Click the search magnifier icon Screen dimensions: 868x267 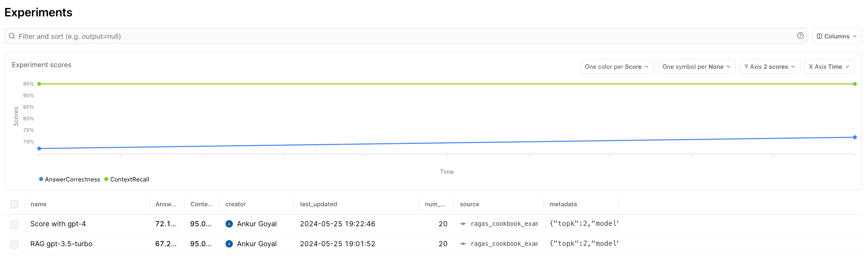[x=12, y=36]
